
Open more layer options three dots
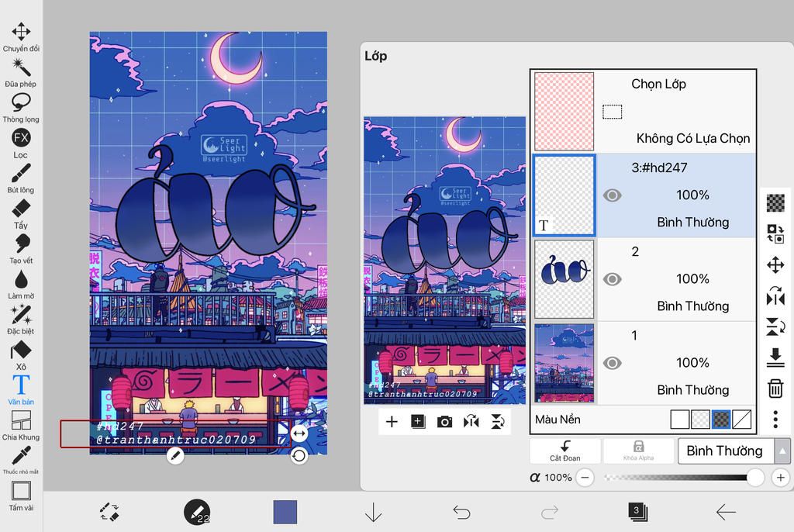point(775,420)
